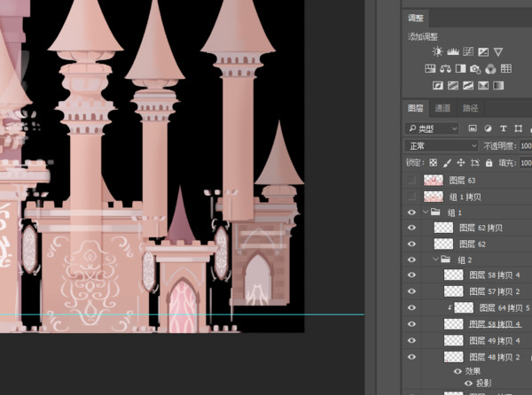Add an Exposure adjustment layer

click(483, 51)
